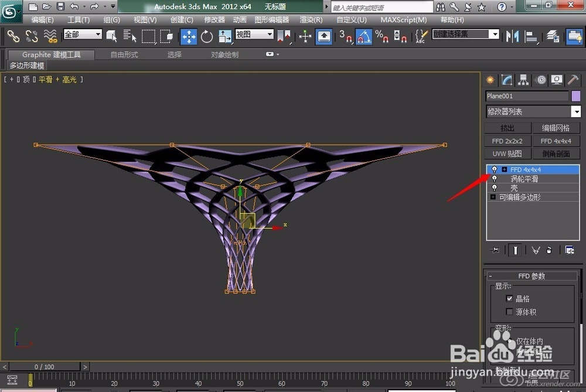Click the 挤出 modifier button
Screen dimensions: 586x392
coord(507,128)
